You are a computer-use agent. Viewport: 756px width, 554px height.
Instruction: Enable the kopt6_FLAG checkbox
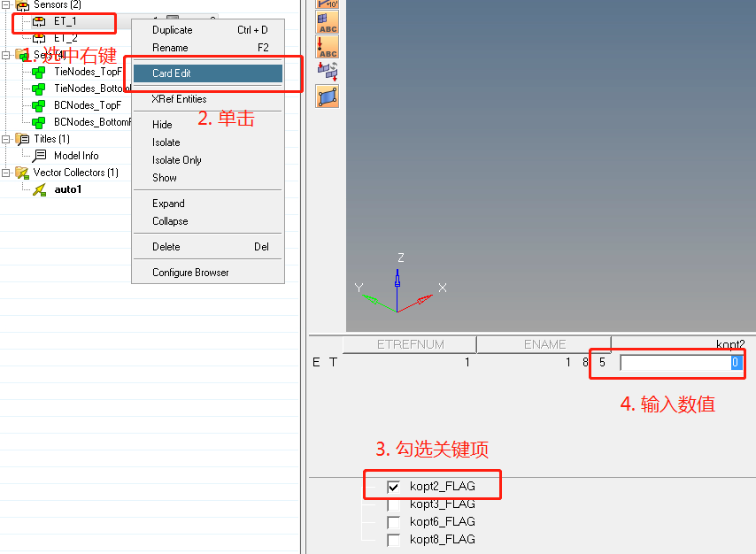point(393,522)
